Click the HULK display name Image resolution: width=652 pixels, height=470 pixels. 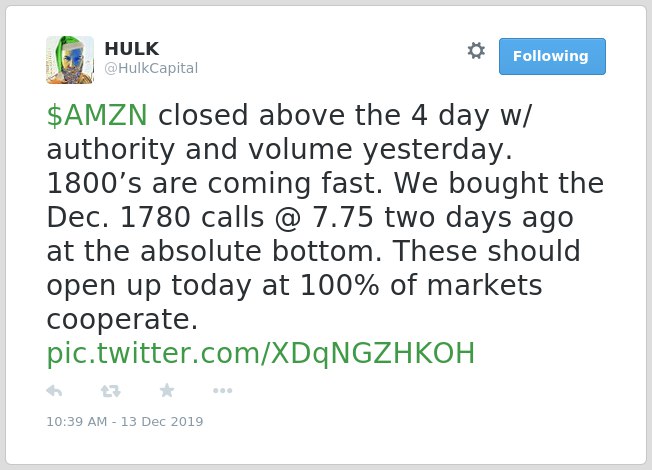point(132,49)
